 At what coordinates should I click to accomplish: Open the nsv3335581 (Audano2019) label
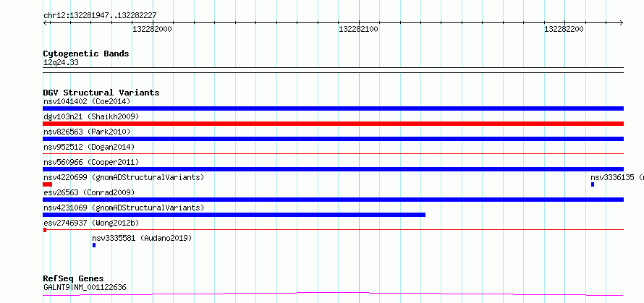[142, 238]
